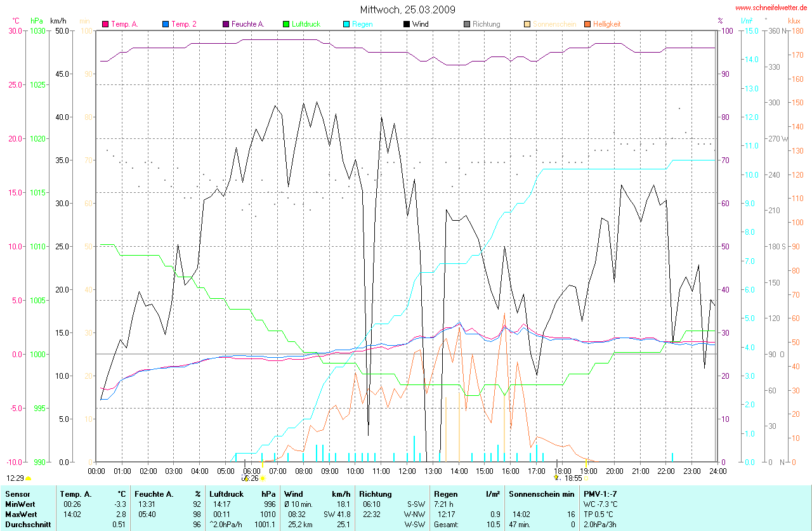Click the SW 41.8 maximum wind value
The image size is (812, 531).
pyautogui.click(x=337, y=515)
